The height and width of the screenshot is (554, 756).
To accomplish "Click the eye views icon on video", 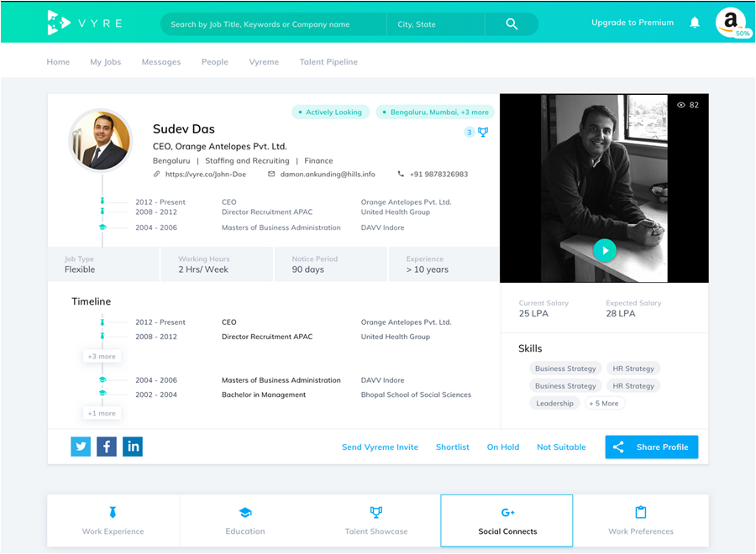I will pos(680,105).
